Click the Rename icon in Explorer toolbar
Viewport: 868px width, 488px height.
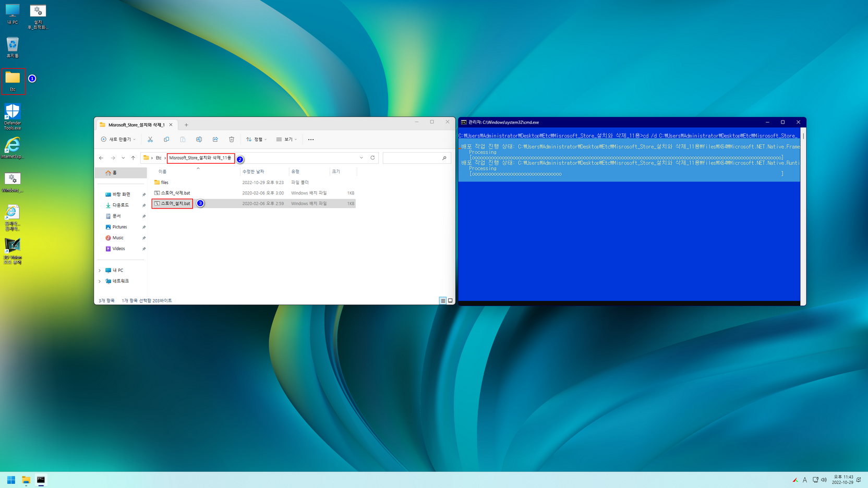tap(199, 139)
